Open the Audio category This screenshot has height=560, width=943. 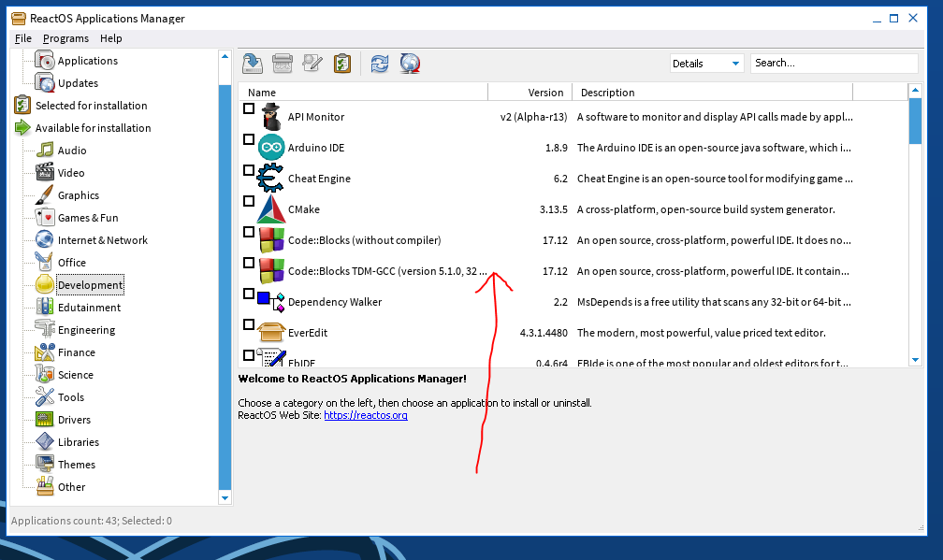(71, 151)
